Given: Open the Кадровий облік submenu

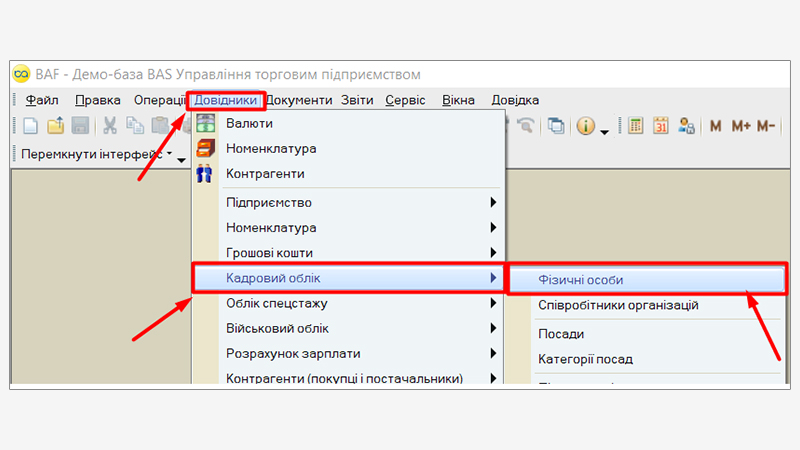Looking at the screenshot, I should tap(273, 278).
